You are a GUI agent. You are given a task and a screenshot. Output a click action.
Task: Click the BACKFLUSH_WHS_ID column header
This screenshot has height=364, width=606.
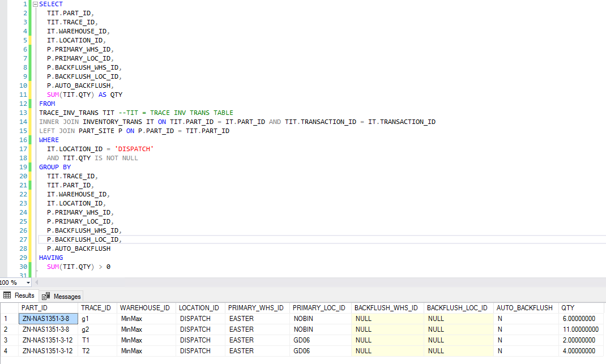click(387, 308)
